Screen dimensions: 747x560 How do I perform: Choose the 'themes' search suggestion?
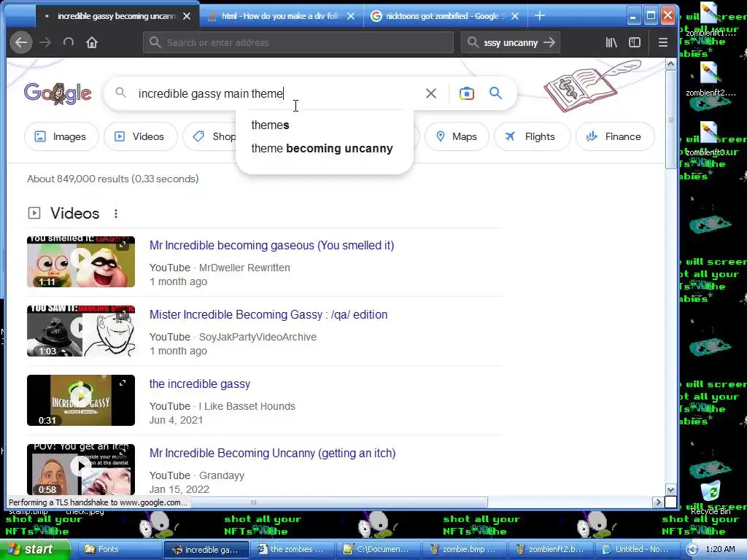pos(270,125)
